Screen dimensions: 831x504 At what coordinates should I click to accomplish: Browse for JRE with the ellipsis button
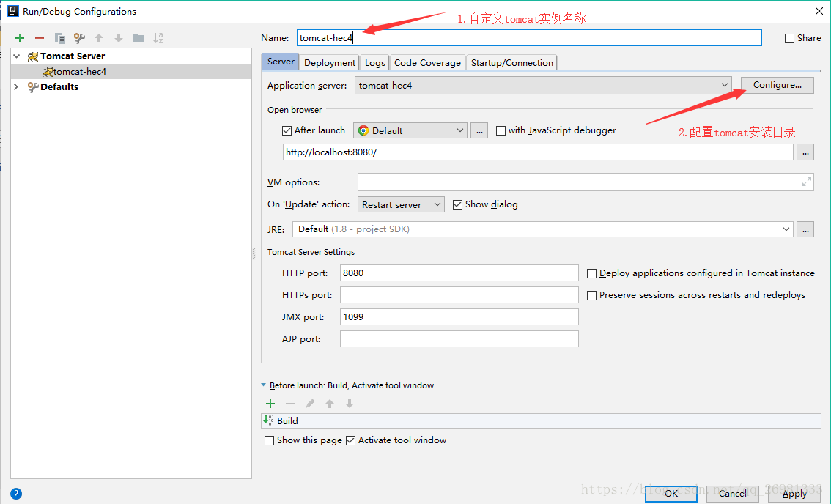[805, 229]
